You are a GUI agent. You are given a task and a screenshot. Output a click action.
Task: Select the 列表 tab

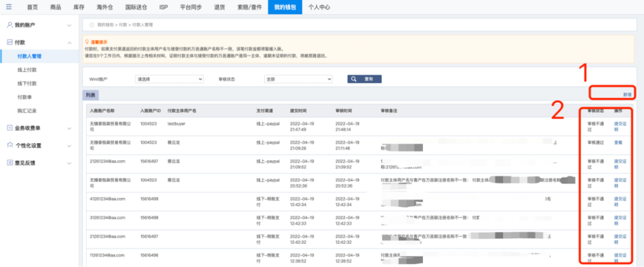(90, 95)
